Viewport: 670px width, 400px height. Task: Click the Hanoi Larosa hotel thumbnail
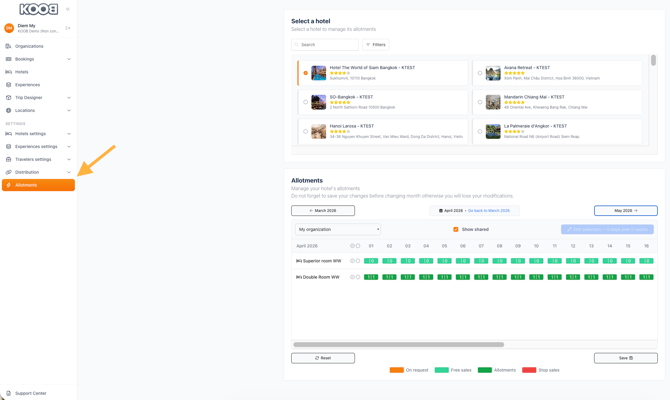pyautogui.click(x=318, y=131)
